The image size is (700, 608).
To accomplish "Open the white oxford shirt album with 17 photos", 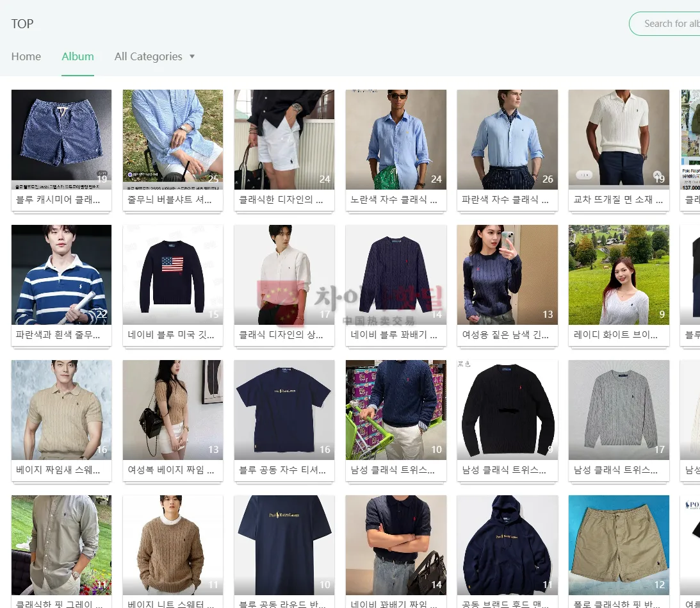I will pos(284,275).
